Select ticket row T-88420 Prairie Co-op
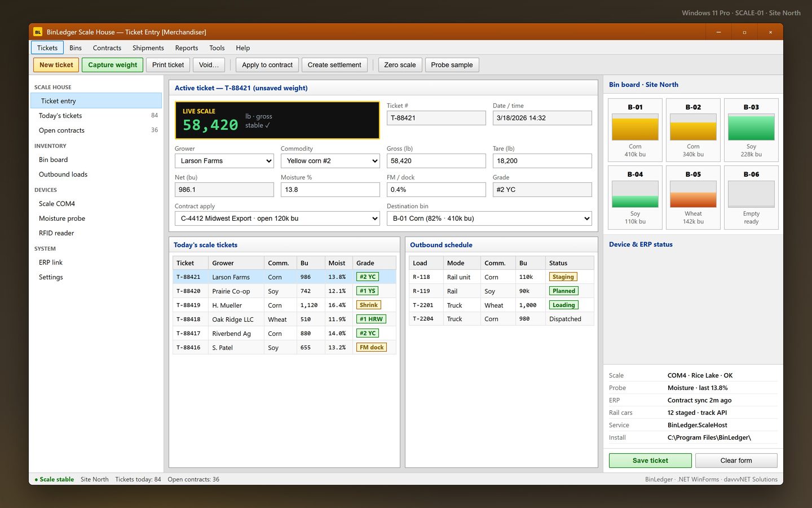 (284, 291)
